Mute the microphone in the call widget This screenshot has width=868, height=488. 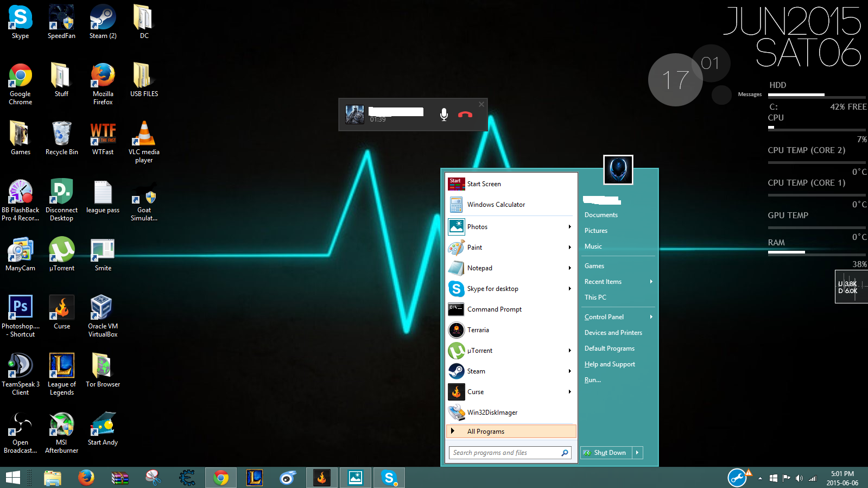(443, 115)
